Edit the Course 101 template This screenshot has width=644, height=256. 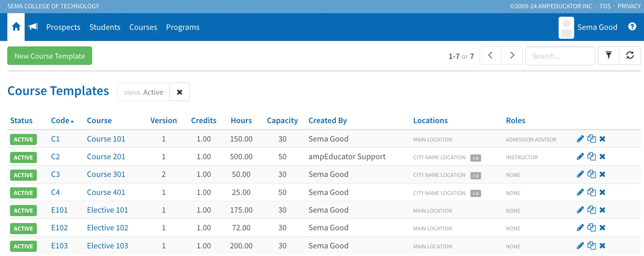click(580, 139)
